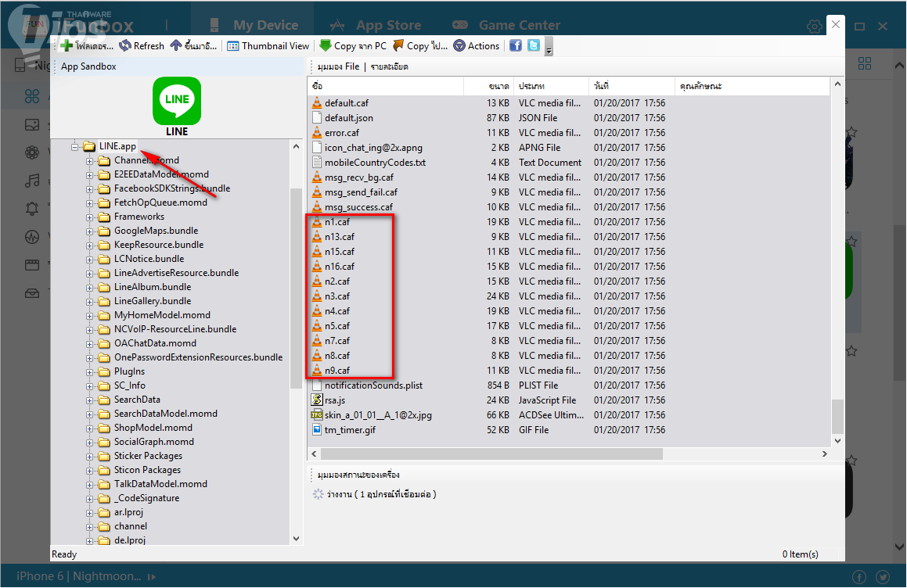Click VLC icon of msg_recv_bg.caf

(x=316, y=177)
